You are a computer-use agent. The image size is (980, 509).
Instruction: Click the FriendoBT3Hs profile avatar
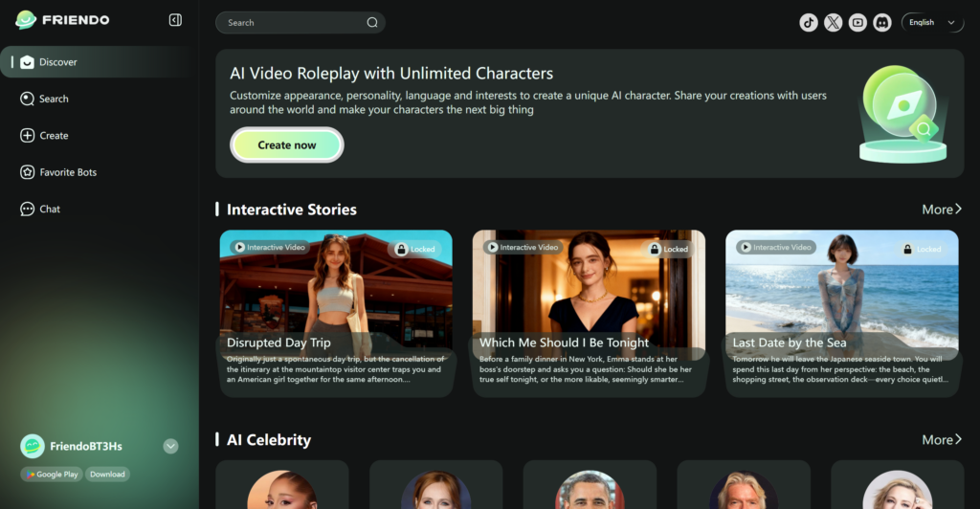click(33, 446)
